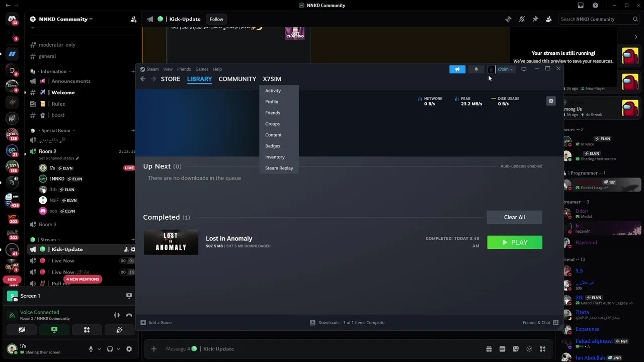Go forward with Steam forward arrow

tap(153, 79)
